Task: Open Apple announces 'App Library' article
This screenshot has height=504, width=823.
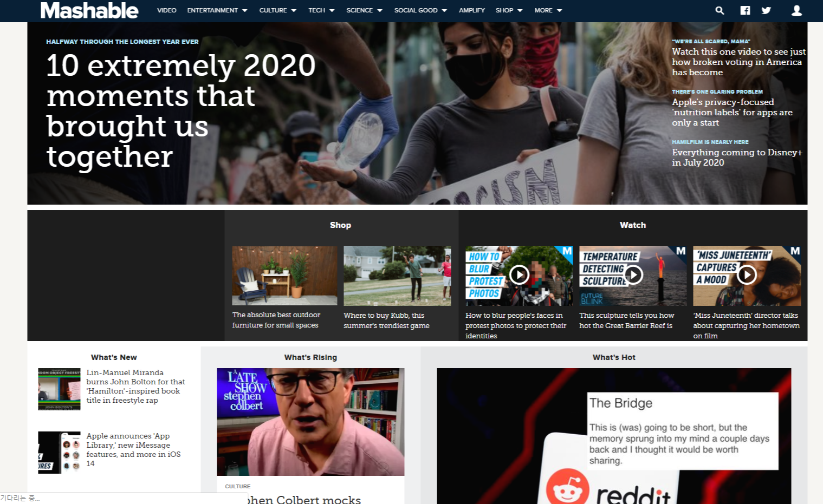Action: tap(133, 449)
